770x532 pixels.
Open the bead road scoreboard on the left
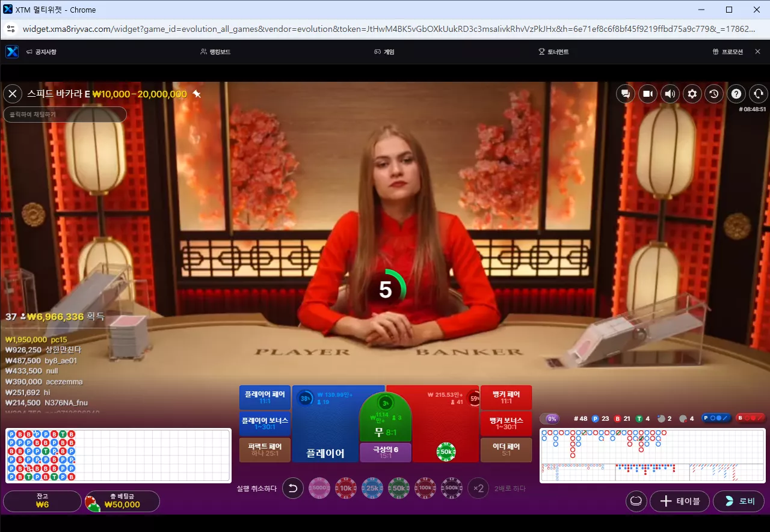pos(119,455)
